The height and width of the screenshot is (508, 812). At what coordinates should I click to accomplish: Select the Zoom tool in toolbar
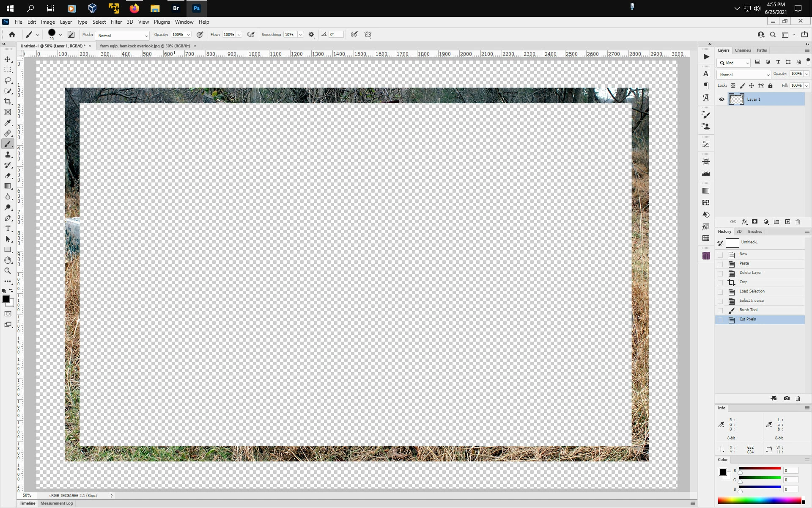point(8,271)
